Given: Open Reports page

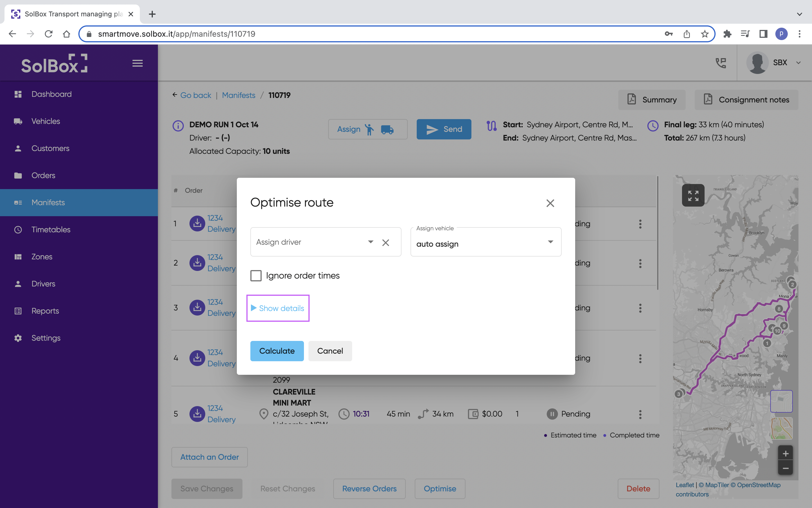Looking at the screenshot, I should coord(79,311).
